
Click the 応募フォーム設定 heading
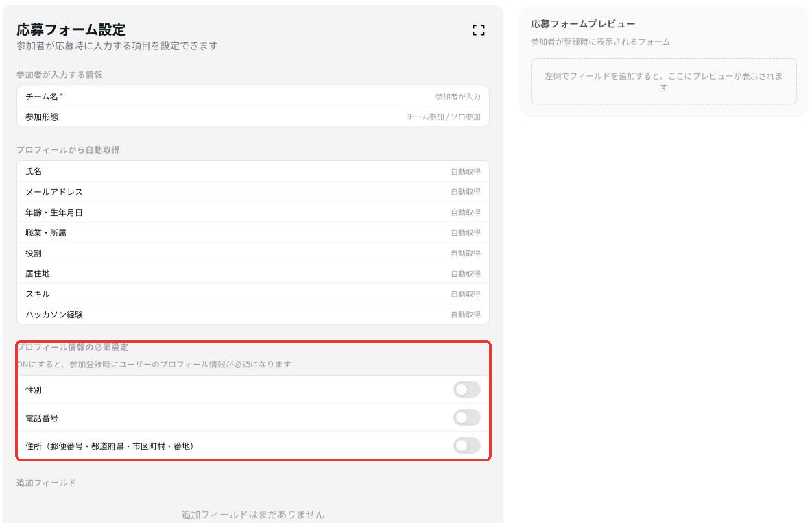tap(71, 29)
